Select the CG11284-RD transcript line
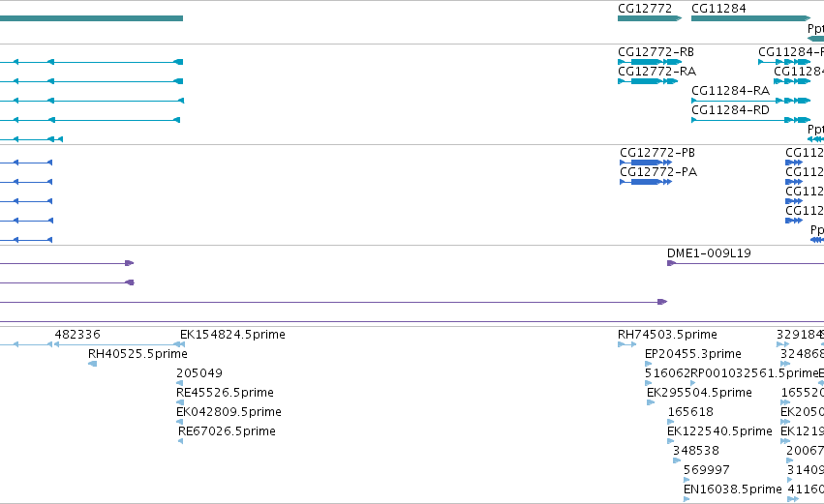The width and height of the screenshot is (824, 504). (x=751, y=120)
